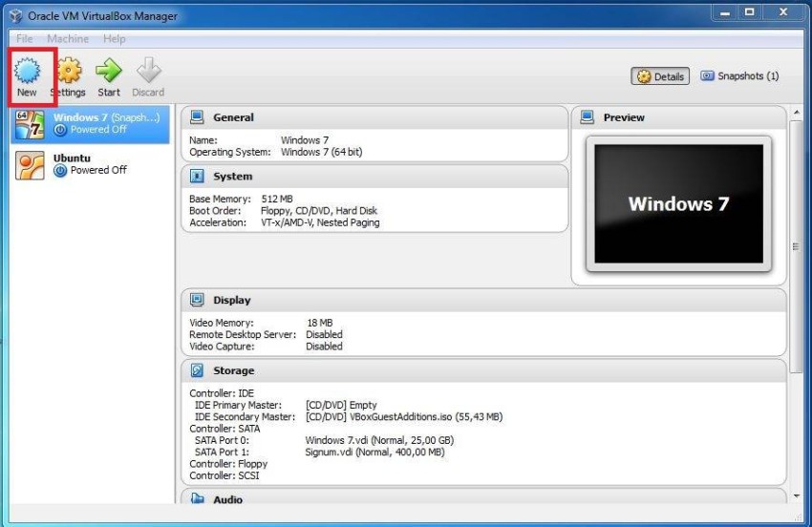
Task: Click Ubuntu's Powered Off power icon
Action: pos(60,170)
